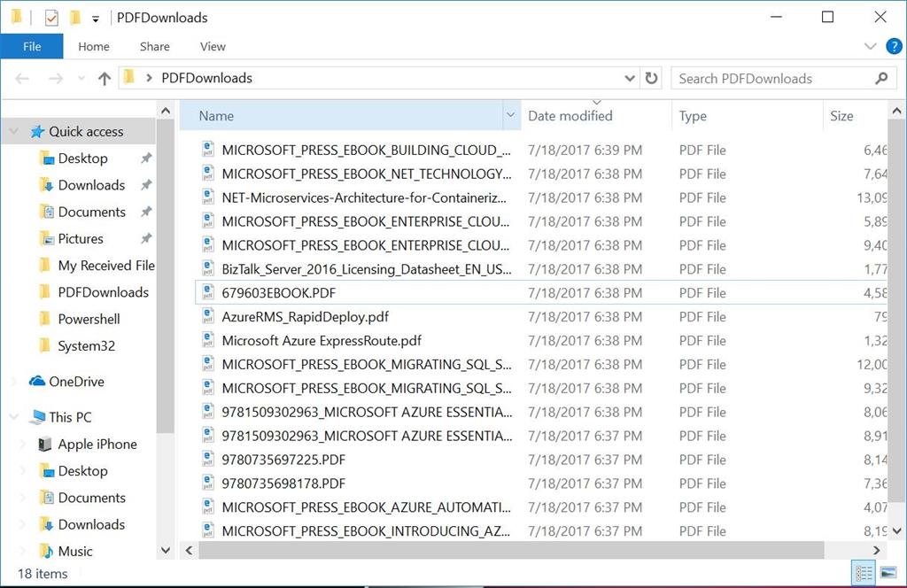Select MICROSOFT_PRESS_EBOOK_BUILDING_CLOUD file
This screenshot has width=907, height=588.
[366, 151]
